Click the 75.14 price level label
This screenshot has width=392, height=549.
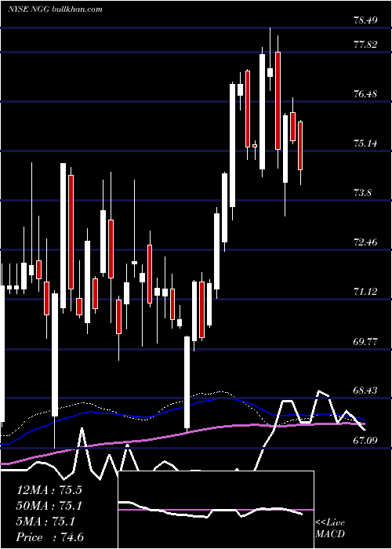(x=365, y=144)
